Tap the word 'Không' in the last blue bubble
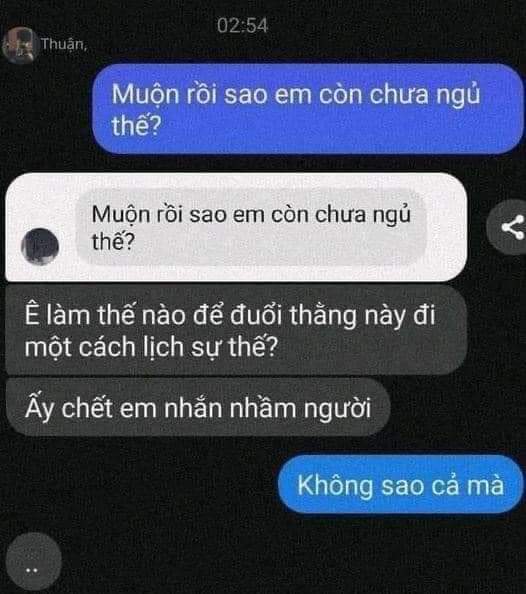 pyautogui.click(x=335, y=486)
